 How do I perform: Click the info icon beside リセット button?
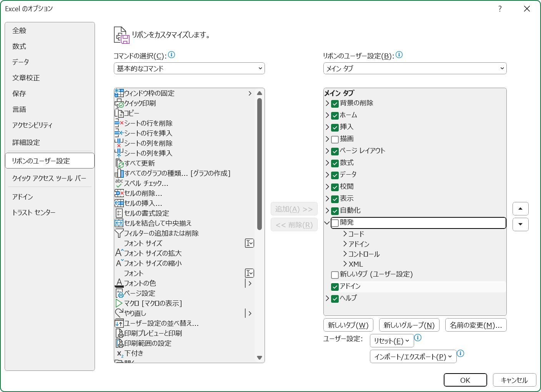418,337
